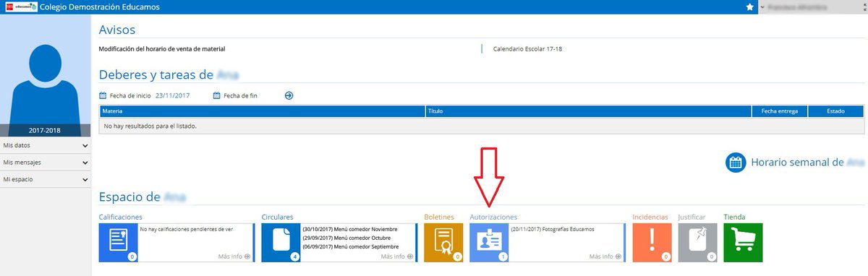Click the start date 23/11/2017
The width and height of the screenshot is (868, 276).
click(172, 95)
